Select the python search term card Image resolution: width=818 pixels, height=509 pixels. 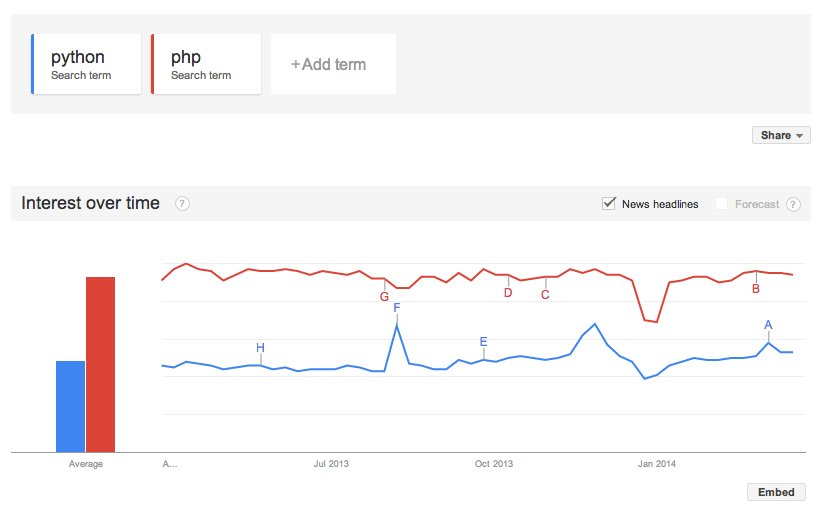(x=86, y=64)
